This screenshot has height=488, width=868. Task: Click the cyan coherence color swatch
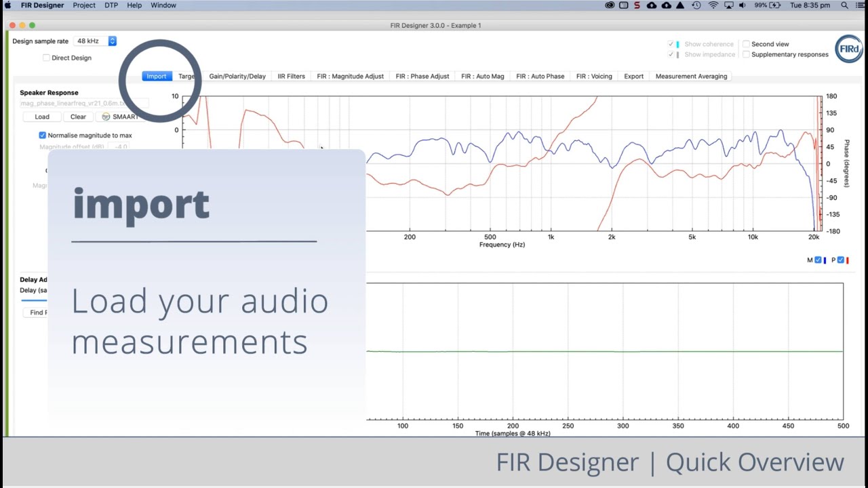point(678,44)
